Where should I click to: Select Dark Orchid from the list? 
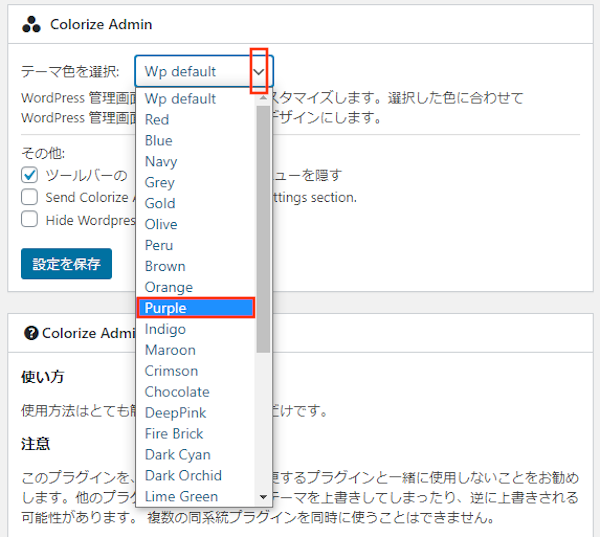pyautogui.click(x=196, y=475)
